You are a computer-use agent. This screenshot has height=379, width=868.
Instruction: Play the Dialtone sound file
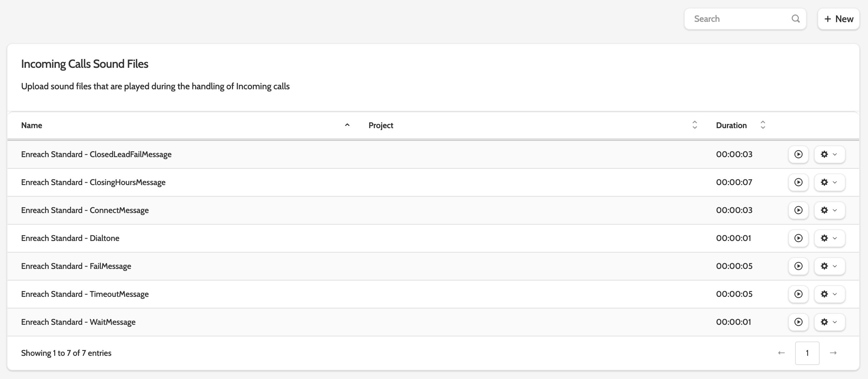[x=798, y=238]
